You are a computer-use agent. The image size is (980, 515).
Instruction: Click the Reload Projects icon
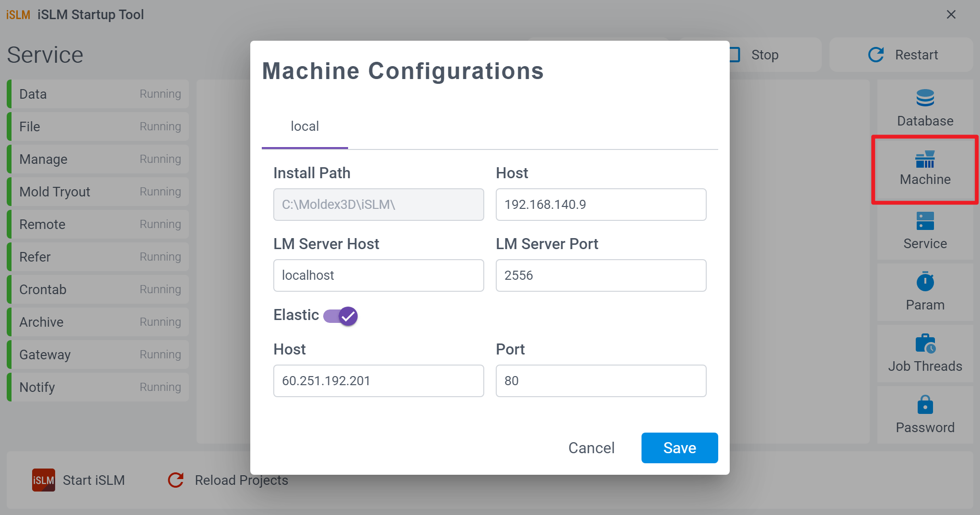click(x=176, y=480)
